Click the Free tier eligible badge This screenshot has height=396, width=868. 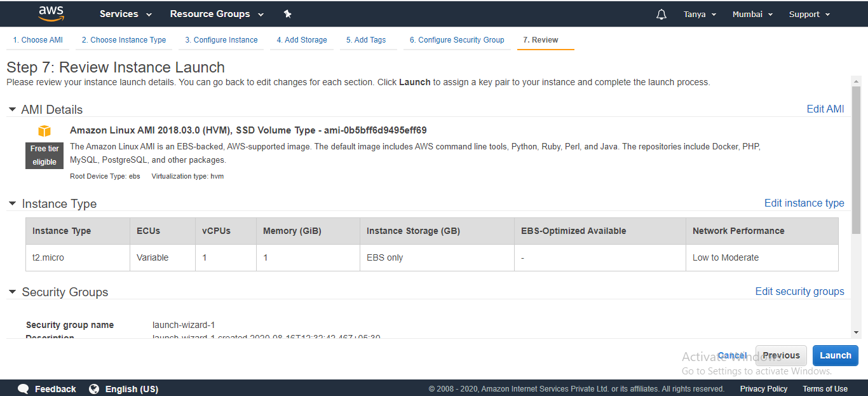pos(44,155)
